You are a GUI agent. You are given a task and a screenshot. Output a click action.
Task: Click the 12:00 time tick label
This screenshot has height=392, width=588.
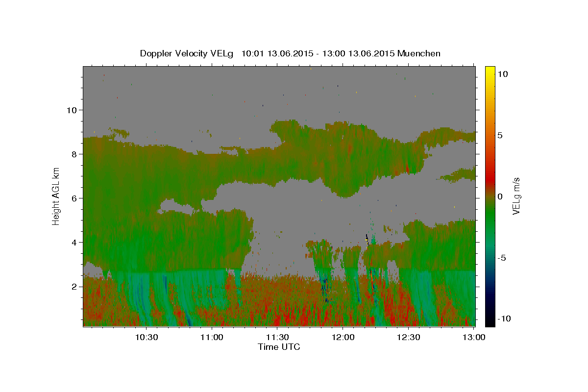343,337
